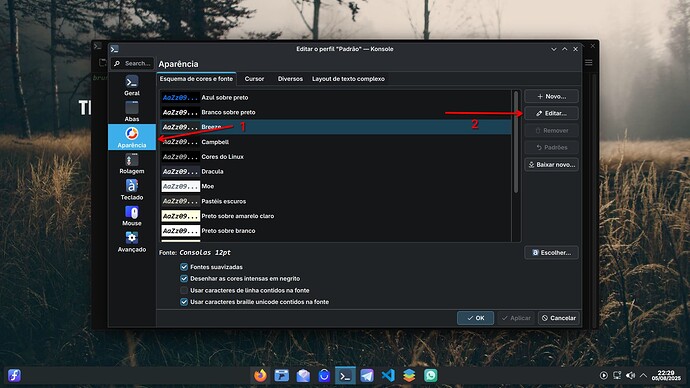Screen dimensions: 690x388
Task: Open Visual Studio Code in taskbar
Action: coord(388,375)
